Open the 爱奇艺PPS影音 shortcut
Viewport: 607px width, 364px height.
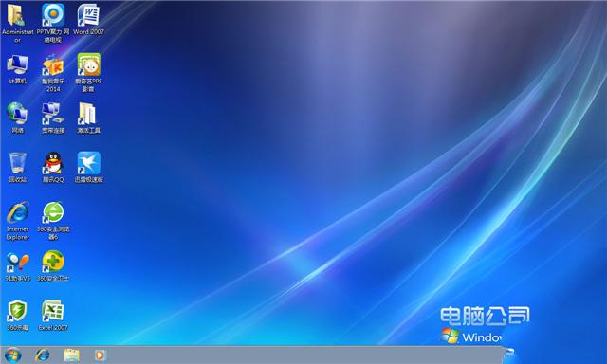pos(88,64)
